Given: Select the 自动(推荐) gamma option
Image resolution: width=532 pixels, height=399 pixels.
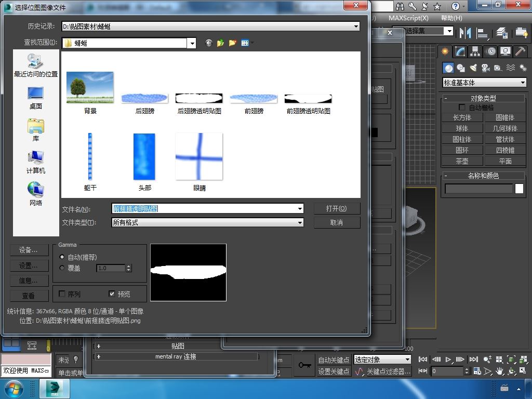Looking at the screenshot, I should click(62, 257).
